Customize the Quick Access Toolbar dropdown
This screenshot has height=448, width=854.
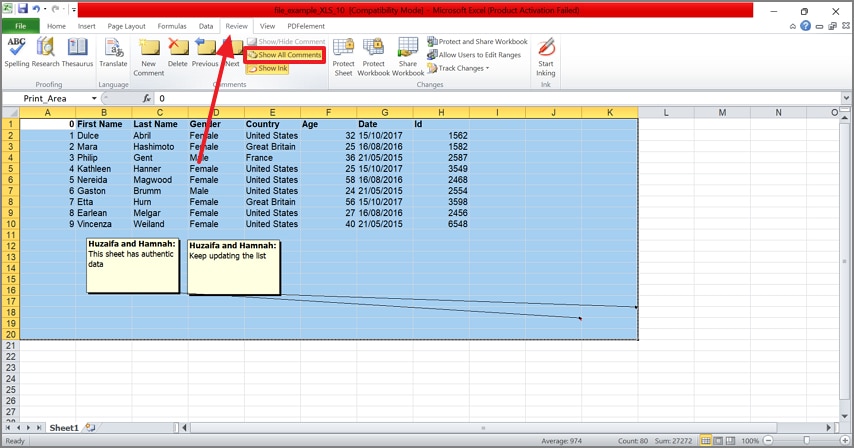74,9
